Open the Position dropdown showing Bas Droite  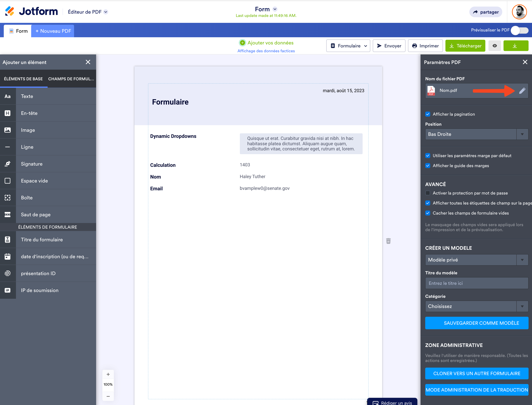pyautogui.click(x=476, y=134)
